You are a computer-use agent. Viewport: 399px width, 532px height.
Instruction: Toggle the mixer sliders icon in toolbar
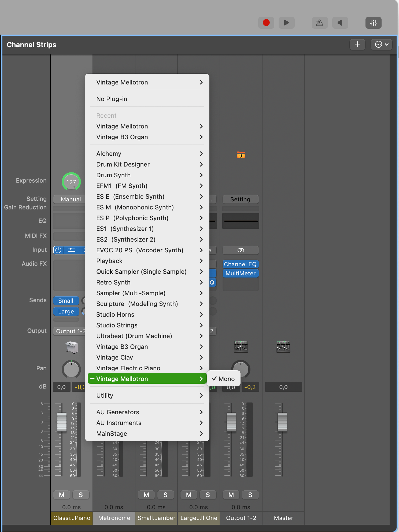[x=373, y=23]
